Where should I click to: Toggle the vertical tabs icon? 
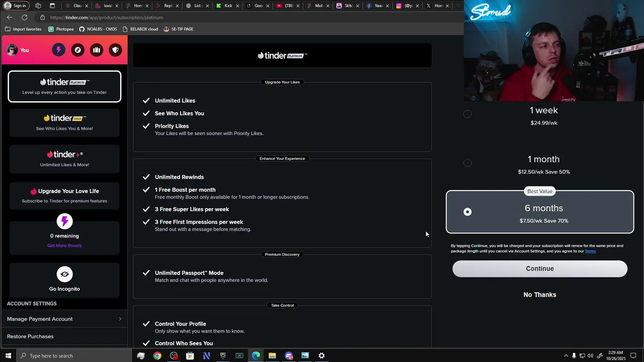click(x=52, y=6)
